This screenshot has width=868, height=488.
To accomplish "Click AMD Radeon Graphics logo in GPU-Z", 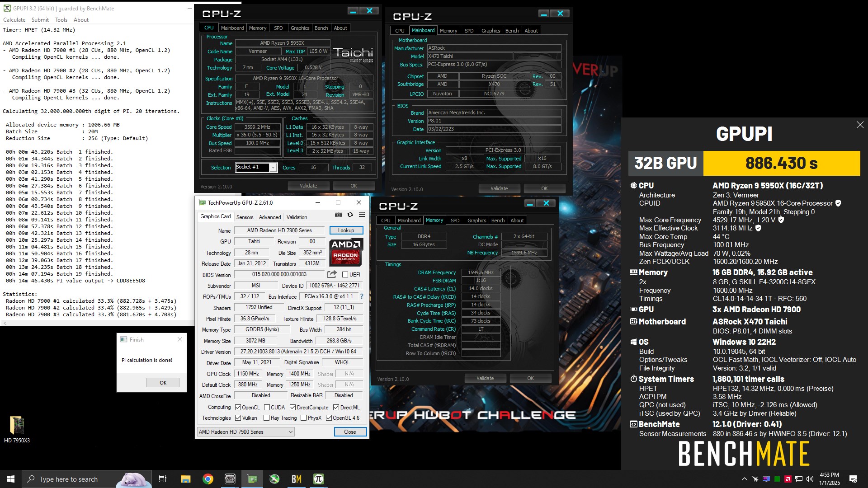I will point(345,252).
